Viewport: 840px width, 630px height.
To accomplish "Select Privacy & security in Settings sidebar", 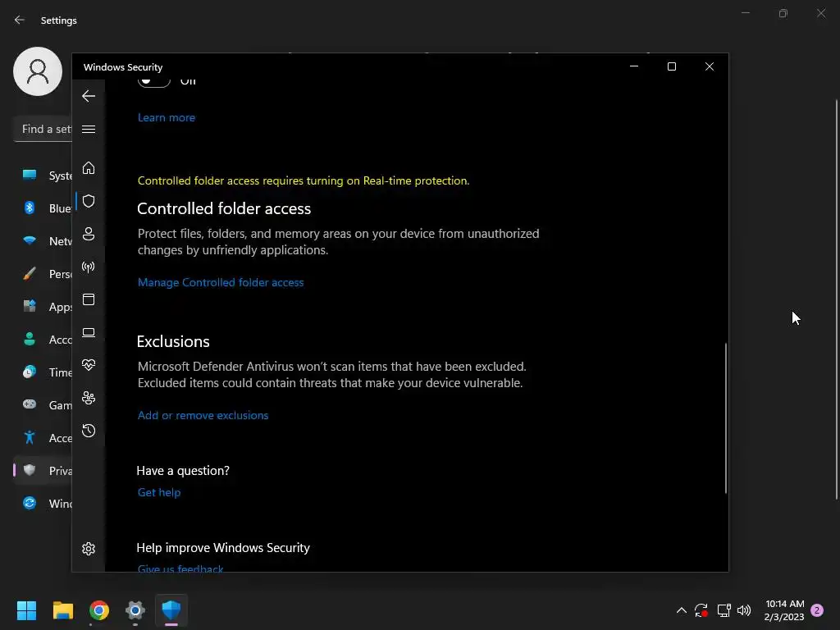I will [43, 470].
